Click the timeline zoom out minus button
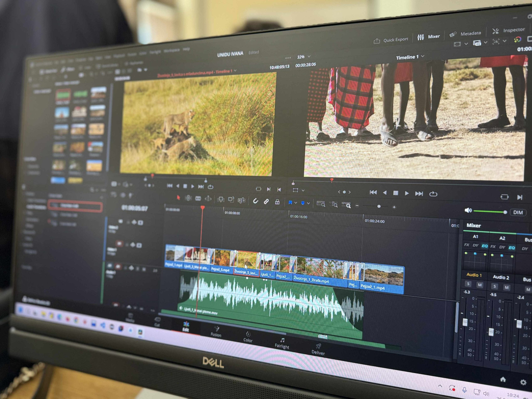The width and height of the screenshot is (532, 399). click(357, 205)
